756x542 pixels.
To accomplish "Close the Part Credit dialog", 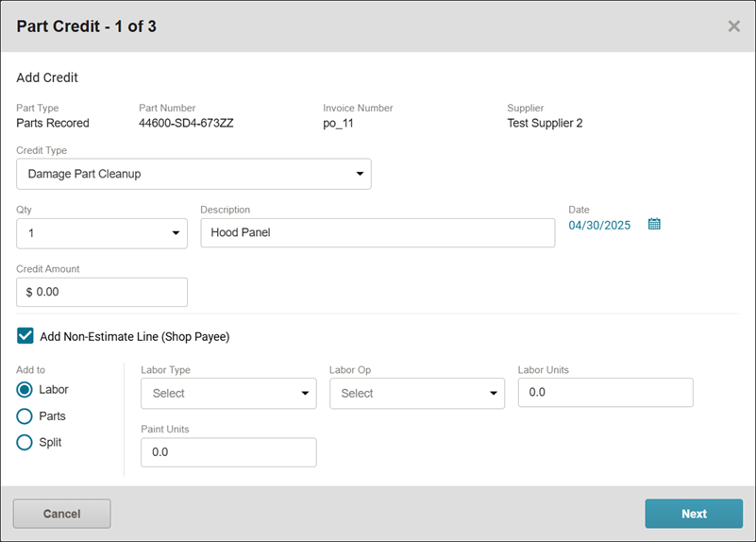I will tap(734, 26).
